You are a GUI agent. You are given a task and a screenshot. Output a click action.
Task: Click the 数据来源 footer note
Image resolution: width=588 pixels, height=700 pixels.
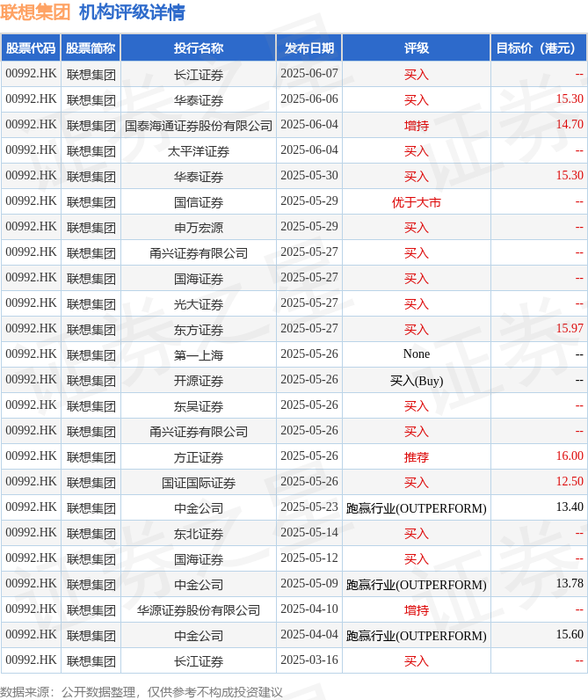[141, 692]
